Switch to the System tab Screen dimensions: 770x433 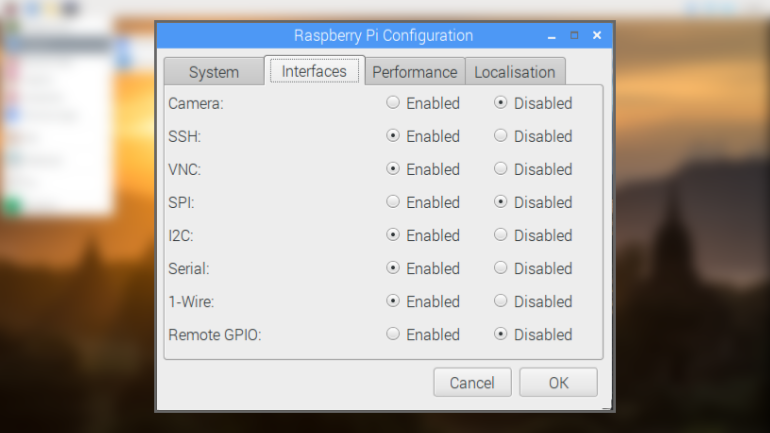(214, 72)
